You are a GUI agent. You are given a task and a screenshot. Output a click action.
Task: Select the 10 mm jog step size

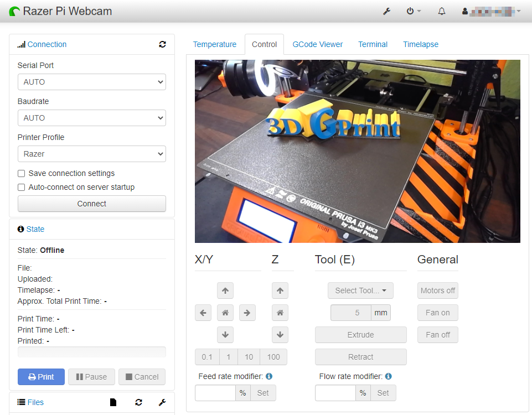[249, 357]
